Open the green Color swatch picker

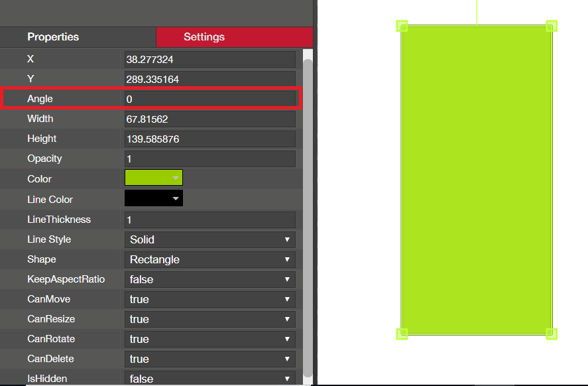click(x=154, y=178)
